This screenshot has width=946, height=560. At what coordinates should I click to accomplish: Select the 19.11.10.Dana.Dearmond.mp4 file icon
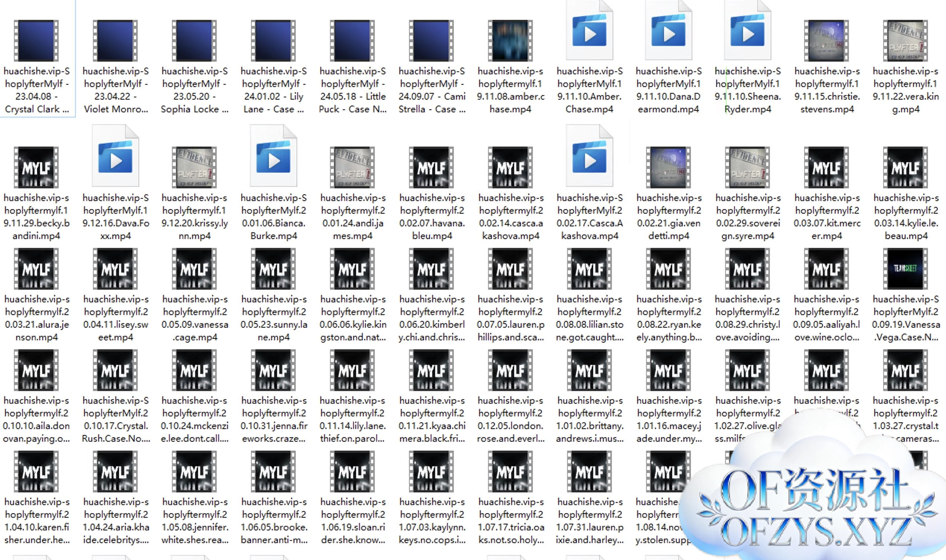tap(668, 32)
